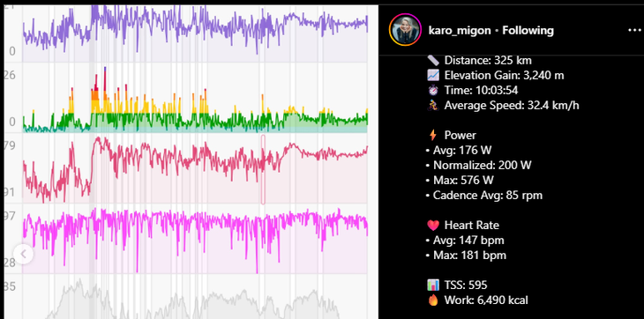Select the text 'Work: 6,490 kcal'

(x=486, y=300)
